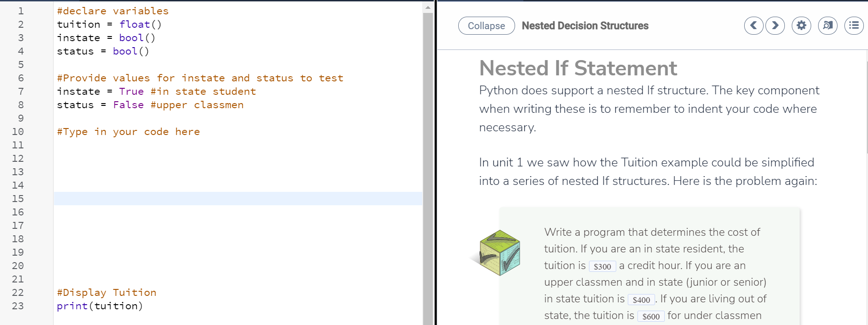This screenshot has height=325, width=868.
Task: Go to the previous guide page
Action: (x=753, y=25)
